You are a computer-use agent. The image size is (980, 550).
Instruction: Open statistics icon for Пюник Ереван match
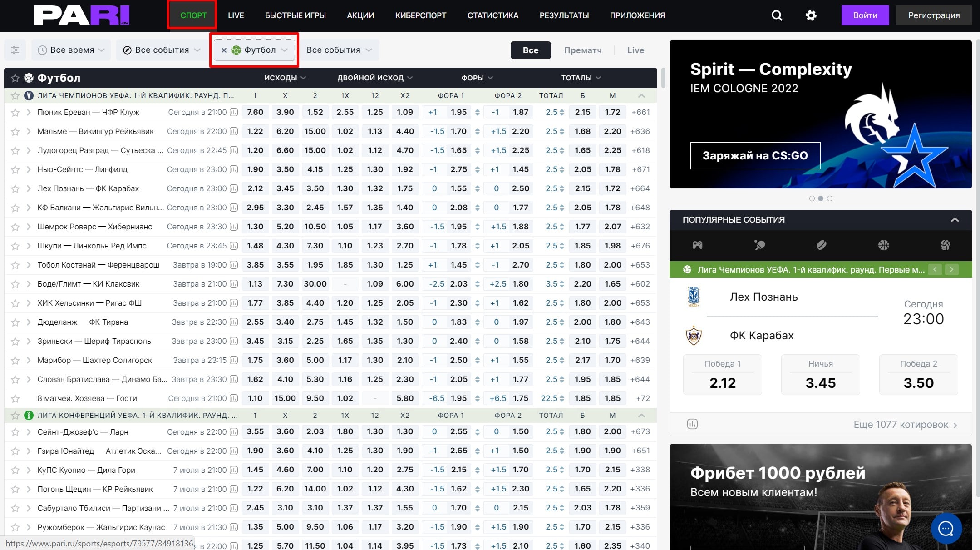coord(234,112)
